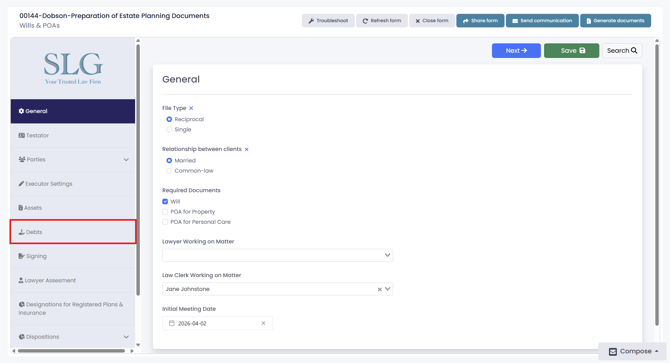Generate documents for this matter
The image size is (670, 363).
(x=615, y=20)
